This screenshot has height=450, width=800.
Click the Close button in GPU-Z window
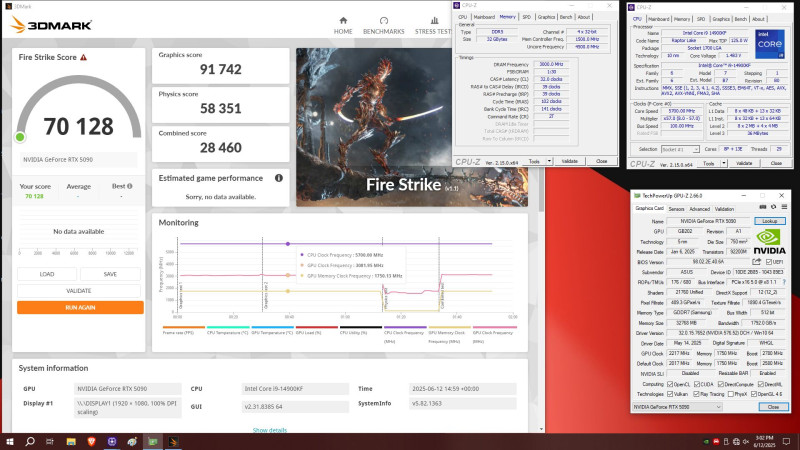(x=773, y=407)
